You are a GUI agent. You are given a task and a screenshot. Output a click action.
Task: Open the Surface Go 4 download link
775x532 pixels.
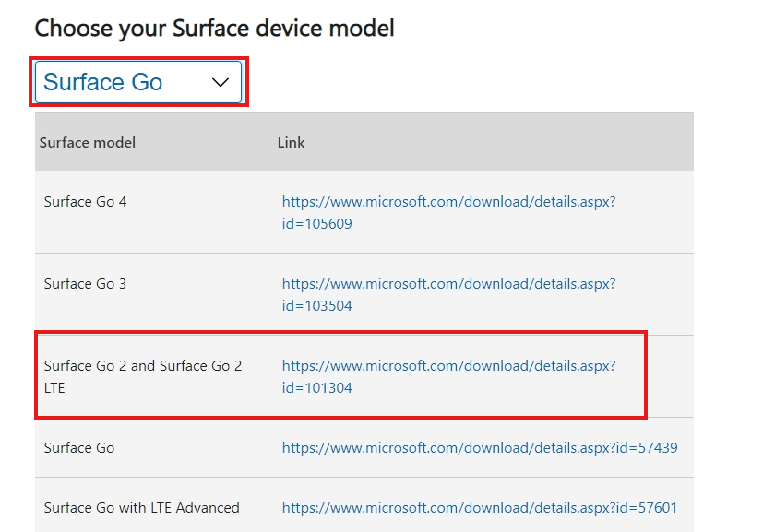tap(448, 212)
